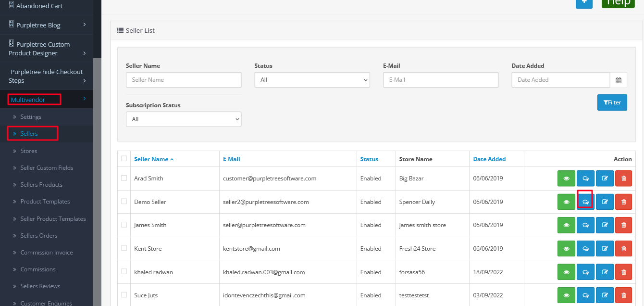Edit the Kent Store seller

coord(605,249)
